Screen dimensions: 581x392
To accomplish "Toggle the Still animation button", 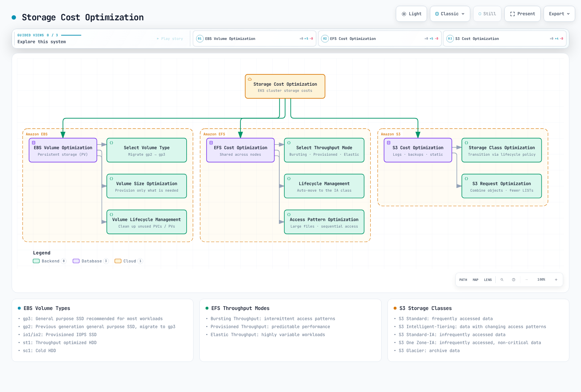I will [487, 14].
